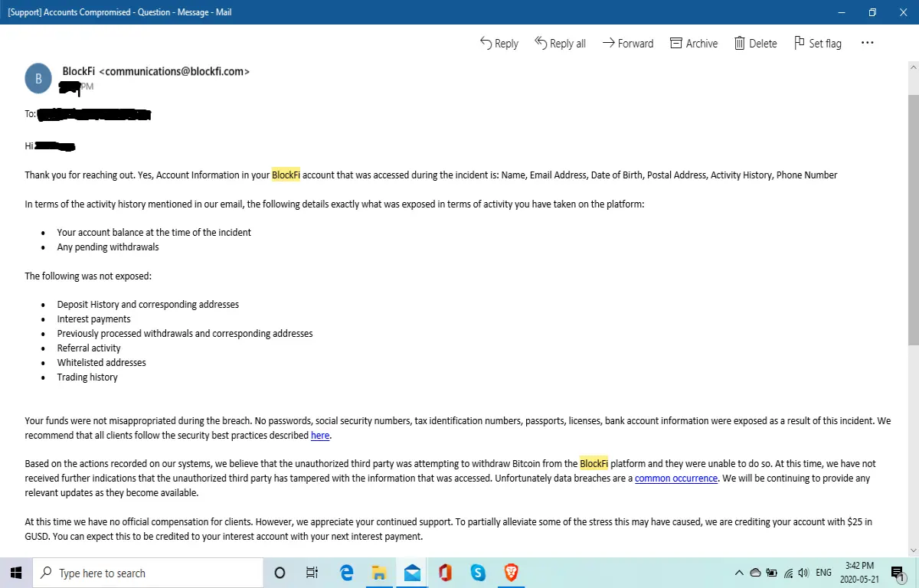The height and width of the screenshot is (588, 919).
Task: Click the sender address communications@blockfi.com
Action: click(175, 71)
